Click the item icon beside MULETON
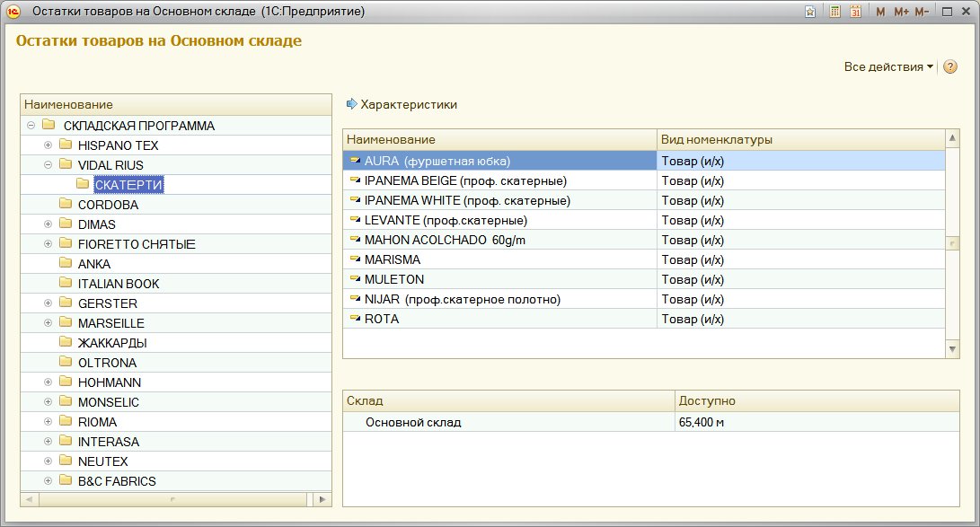This screenshot has height=527, width=980. click(x=355, y=279)
